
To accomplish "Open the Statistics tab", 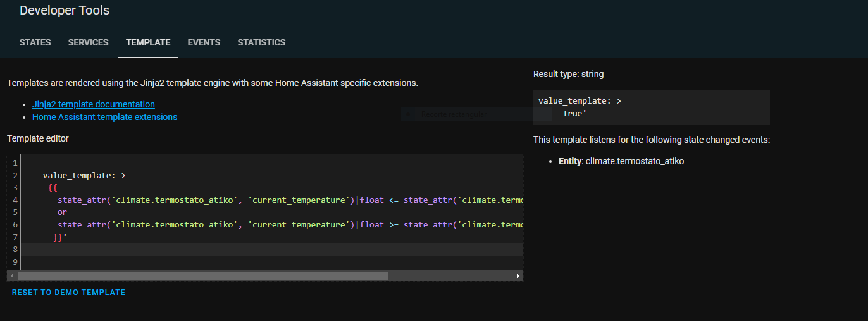I will [x=261, y=42].
